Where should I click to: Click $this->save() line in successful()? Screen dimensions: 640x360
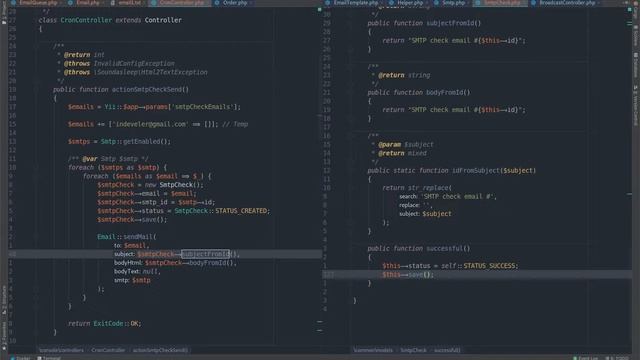click(408, 274)
